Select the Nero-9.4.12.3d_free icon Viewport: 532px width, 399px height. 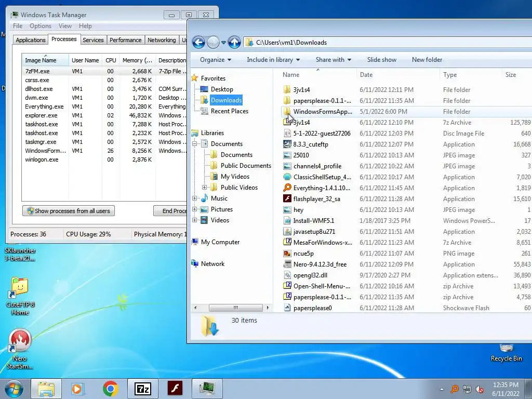(x=287, y=264)
